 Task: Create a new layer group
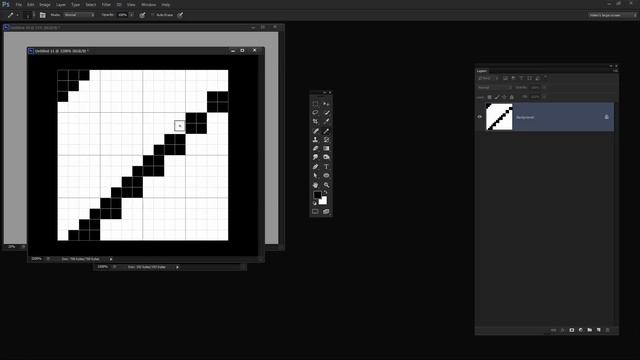[590, 330]
